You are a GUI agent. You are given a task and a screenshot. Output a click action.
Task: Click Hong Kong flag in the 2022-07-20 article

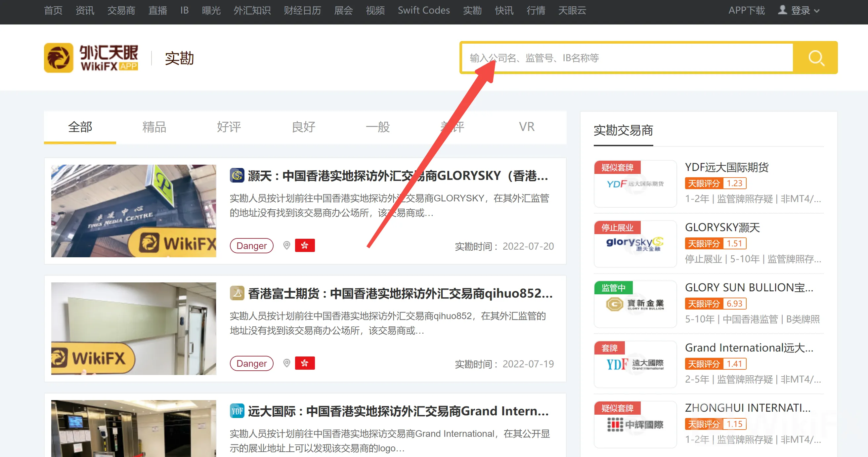click(x=305, y=245)
